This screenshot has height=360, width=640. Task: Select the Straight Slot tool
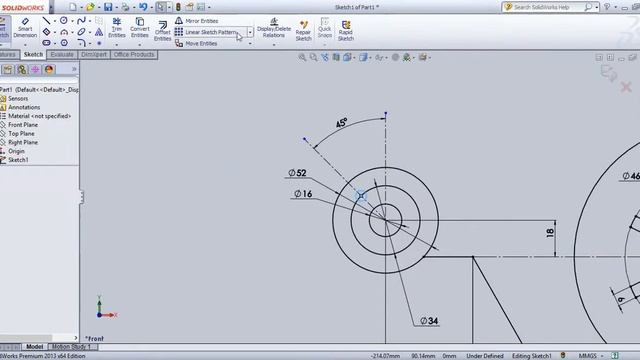pos(47,43)
